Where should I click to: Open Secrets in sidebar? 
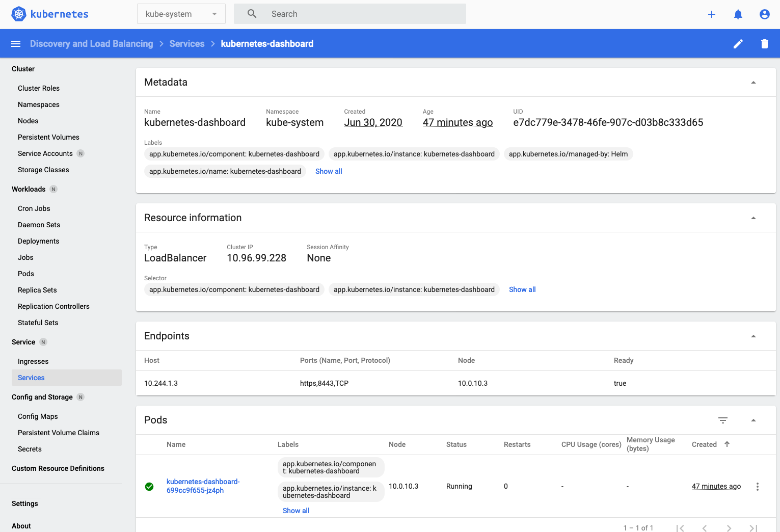[30, 449]
